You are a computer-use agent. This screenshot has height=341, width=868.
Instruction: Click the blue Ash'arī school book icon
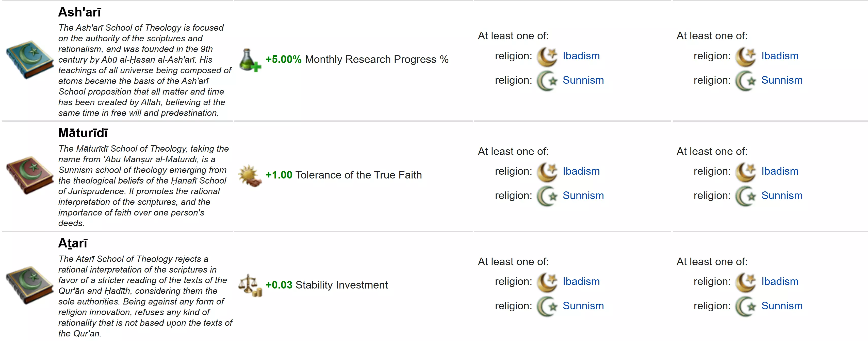[30, 60]
